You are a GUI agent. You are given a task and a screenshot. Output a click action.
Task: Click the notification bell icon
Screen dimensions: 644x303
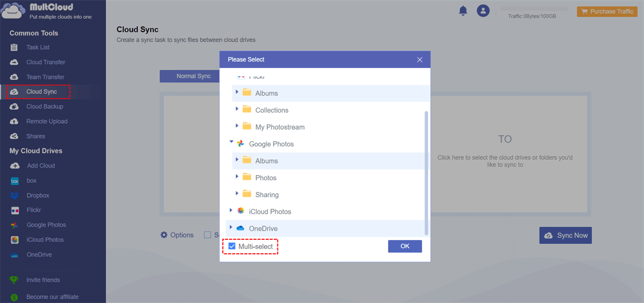[x=463, y=11]
